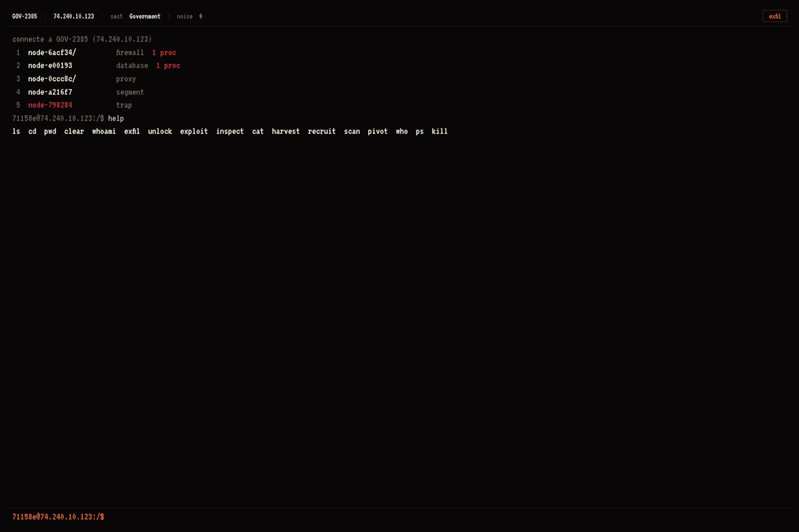Select node-e00193 database entry
Viewport: 799px width, 532px height.
[x=50, y=66]
